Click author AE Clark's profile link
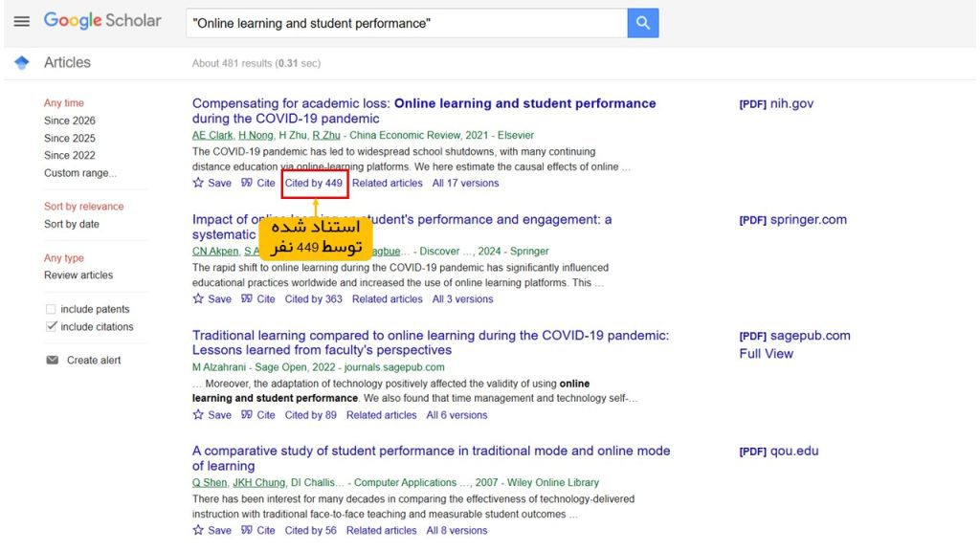 click(212, 135)
